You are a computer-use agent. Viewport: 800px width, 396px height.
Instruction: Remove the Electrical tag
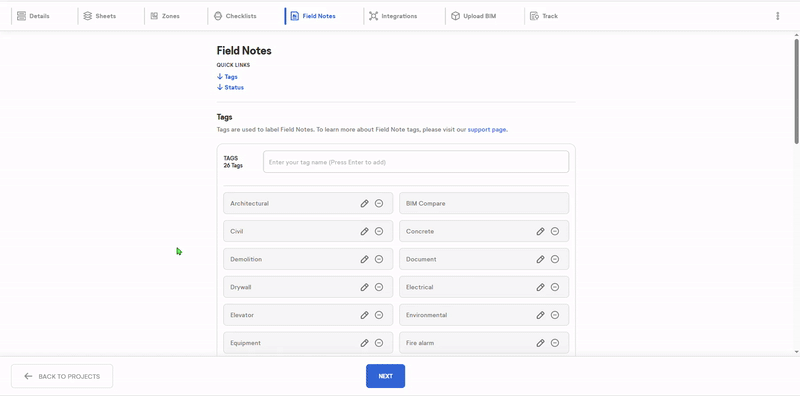coord(555,287)
